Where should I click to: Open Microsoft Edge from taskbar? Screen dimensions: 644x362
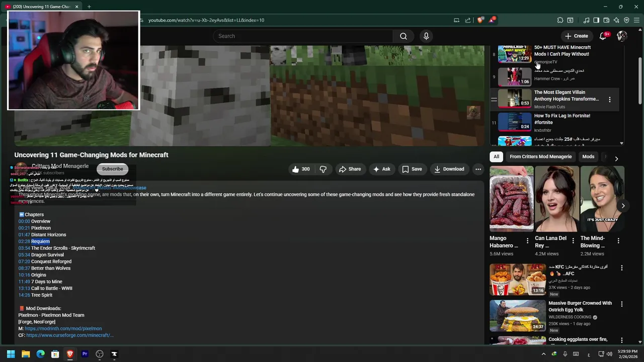click(40, 354)
